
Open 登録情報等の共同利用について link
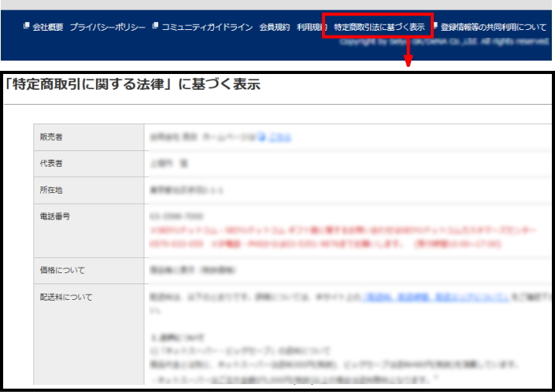click(494, 28)
